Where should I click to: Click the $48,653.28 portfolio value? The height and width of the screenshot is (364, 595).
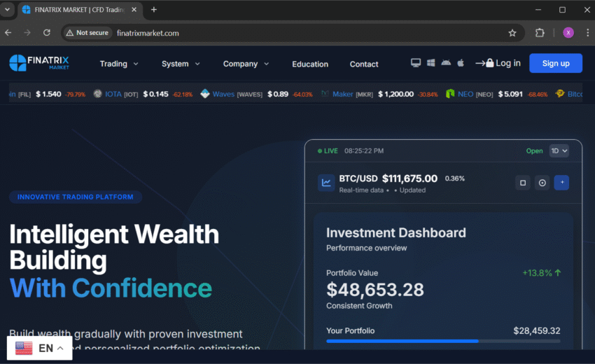375,290
